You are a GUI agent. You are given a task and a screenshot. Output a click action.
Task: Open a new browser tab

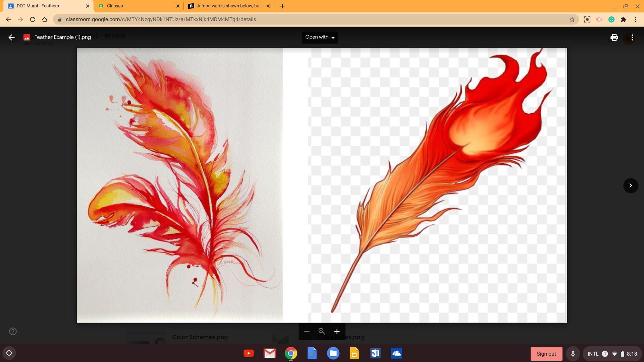click(282, 6)
